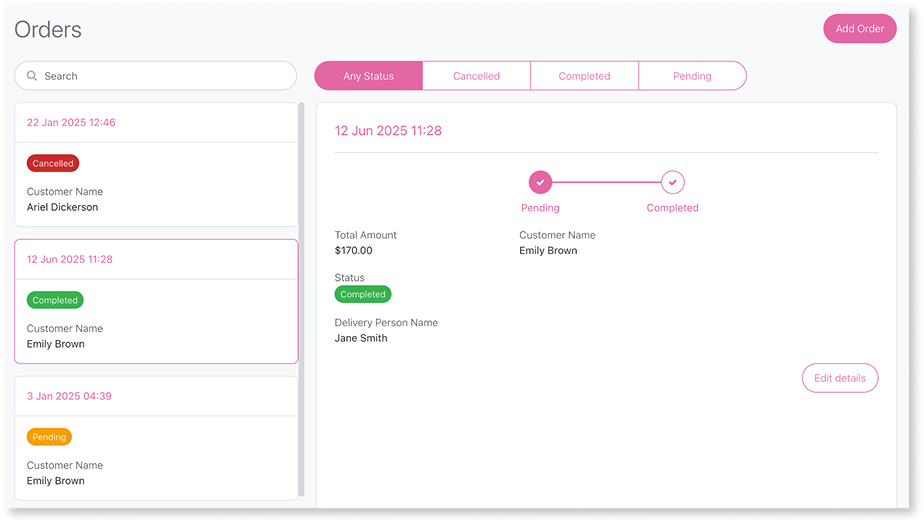This screenshot has width=924, height=524.
Task: Open the 12 Jun 2025 11:28 order in list
Action: [156, 301]
